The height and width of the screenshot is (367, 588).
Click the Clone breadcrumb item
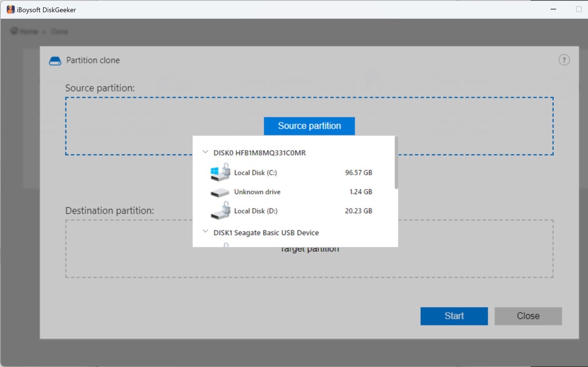tap(59, 32)
